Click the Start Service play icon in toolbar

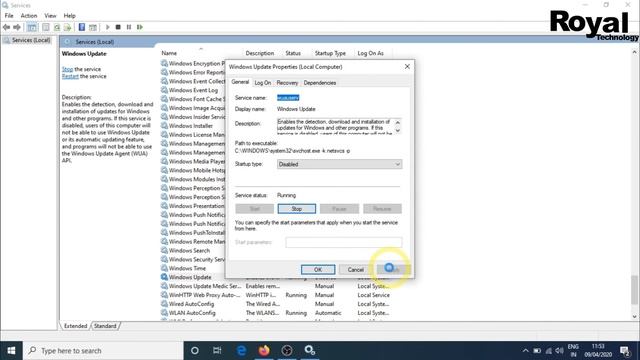point(108,27)
